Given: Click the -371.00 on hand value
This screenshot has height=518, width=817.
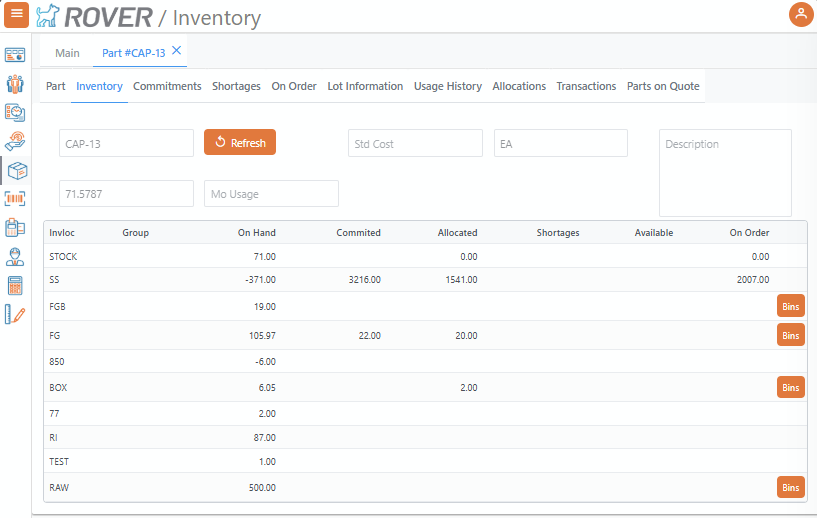Looking at the screenshot, I should click(x=261, y=280).
